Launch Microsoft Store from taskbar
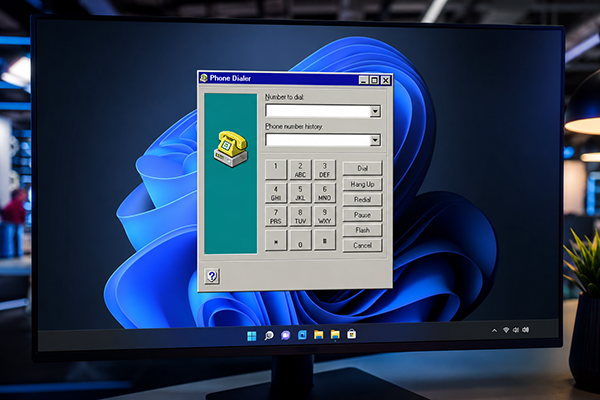The image size is (600, 400). tap(351, 334)
